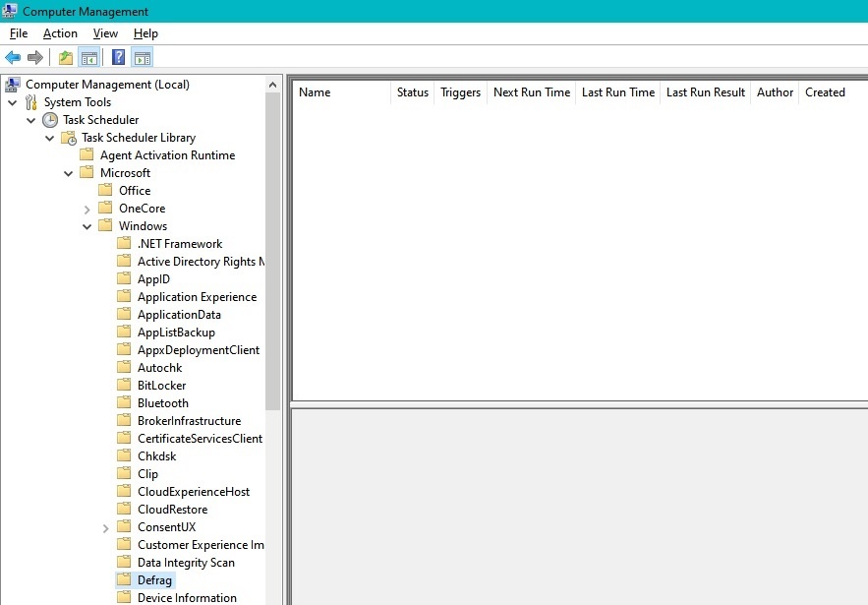Sort by Next Run Time column header
The height and width of the screenshot is (605, 868).
tap(532, 92)
